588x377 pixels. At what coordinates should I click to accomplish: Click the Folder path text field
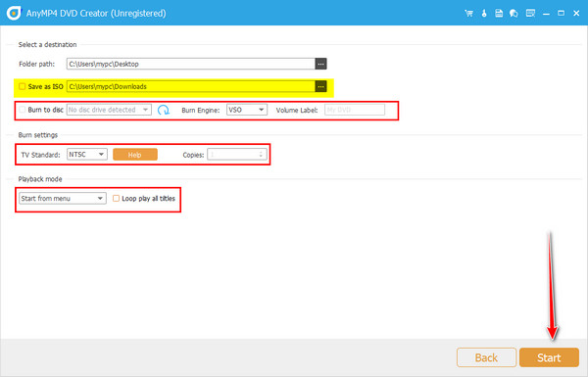click(x=191, y=64)
